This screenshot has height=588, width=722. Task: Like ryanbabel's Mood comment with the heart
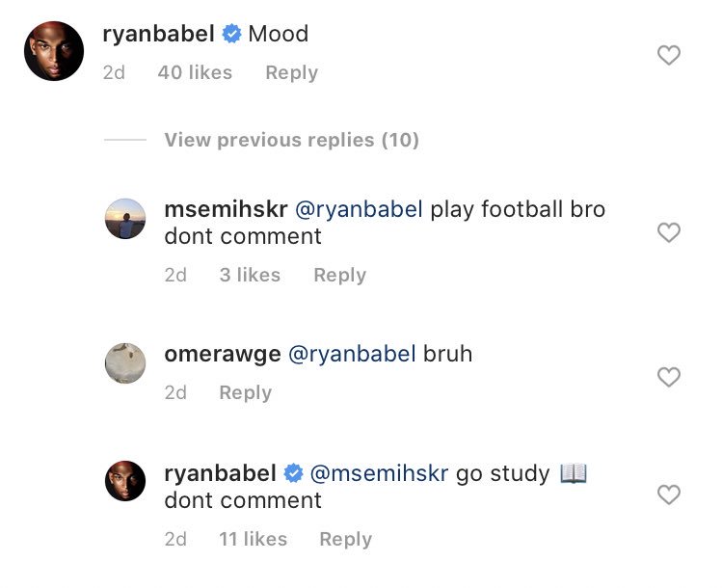coord(669,55)
